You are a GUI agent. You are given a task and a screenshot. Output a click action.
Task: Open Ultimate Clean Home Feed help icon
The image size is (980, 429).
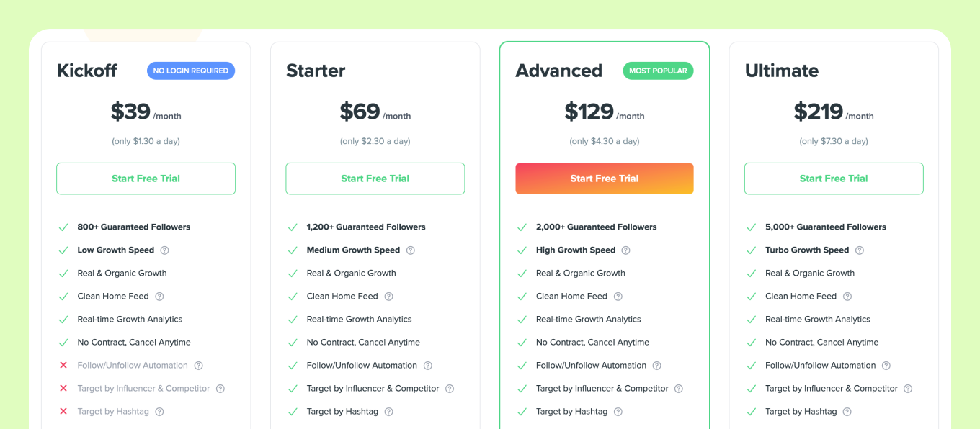[x=847, y=297]
